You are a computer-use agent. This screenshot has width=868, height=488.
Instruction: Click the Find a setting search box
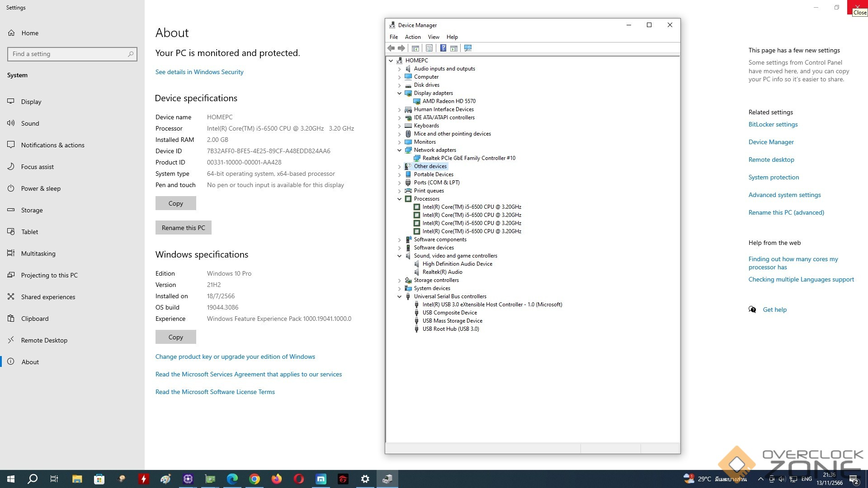click(68, 54)
